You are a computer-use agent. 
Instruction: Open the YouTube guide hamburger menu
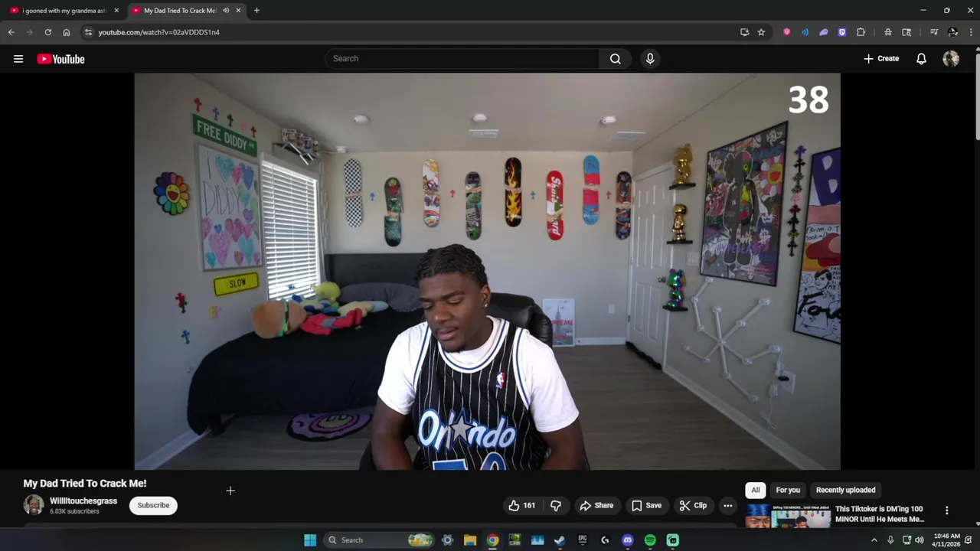18,59
